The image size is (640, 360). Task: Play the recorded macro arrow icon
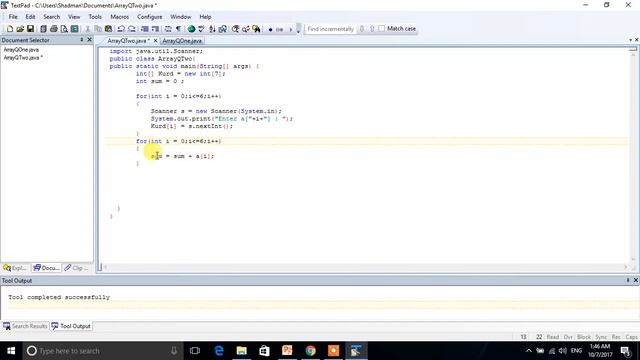pyautogui.click(x=291, y=29)
